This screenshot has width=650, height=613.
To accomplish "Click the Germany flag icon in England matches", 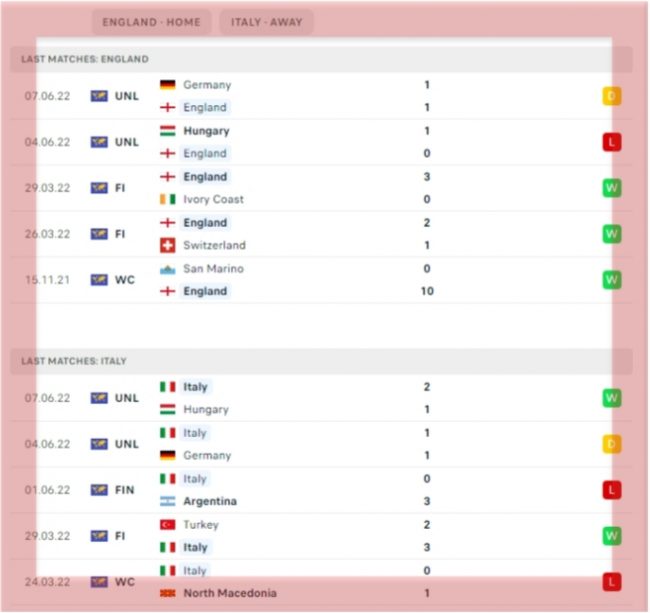I will tap(168, 85).
